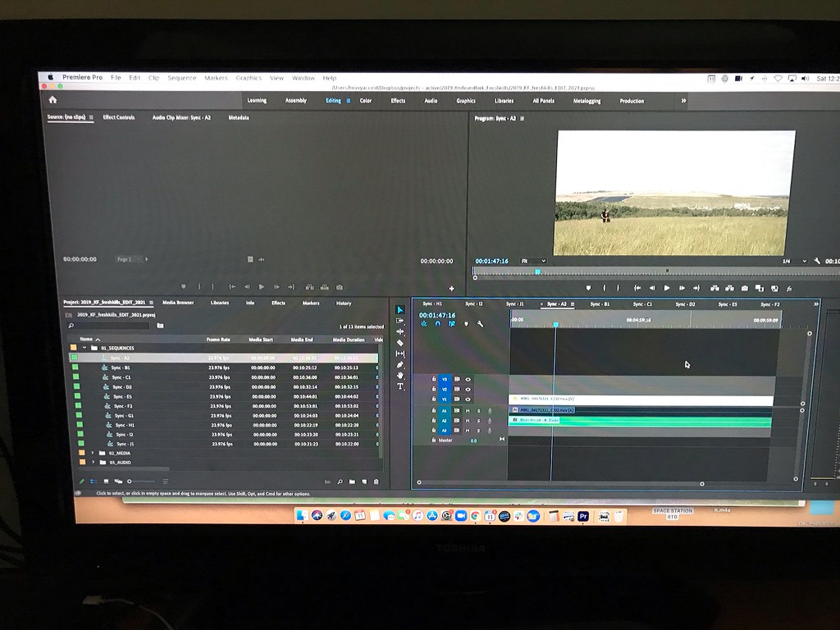The width and height of the screenshot is (840, 630).
Task: Switch to Sync - B1 timeline tab
Action: click(600, 304)
